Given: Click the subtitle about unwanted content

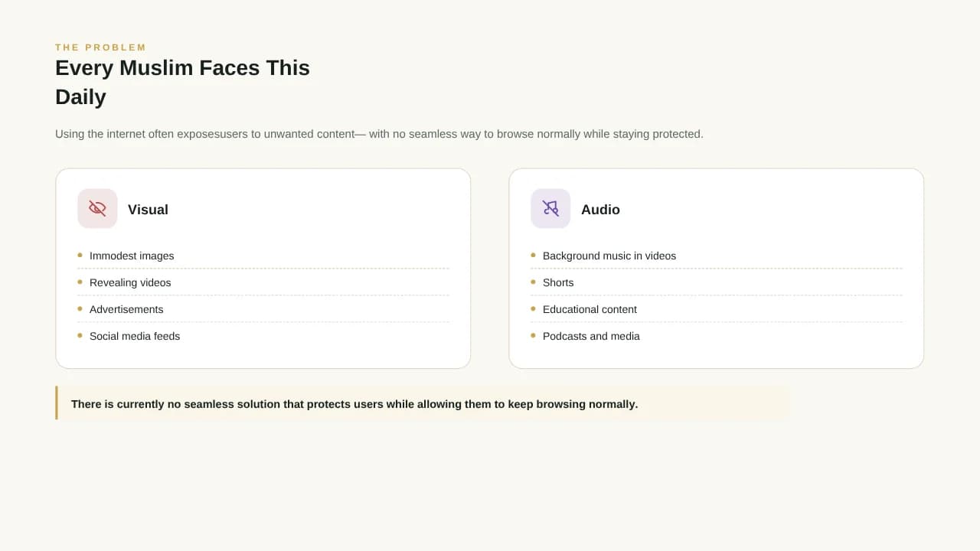Looking at the screenshot, I should (x=379, y=134).
